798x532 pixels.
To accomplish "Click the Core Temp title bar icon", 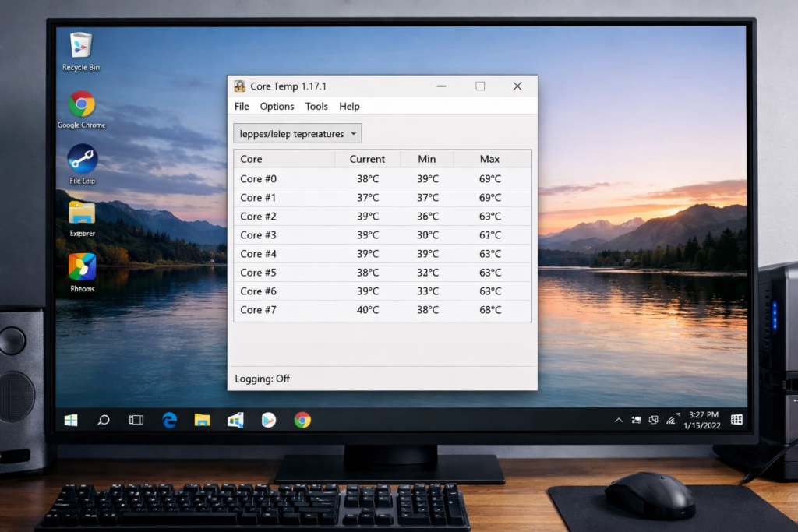I will [242, 86].
